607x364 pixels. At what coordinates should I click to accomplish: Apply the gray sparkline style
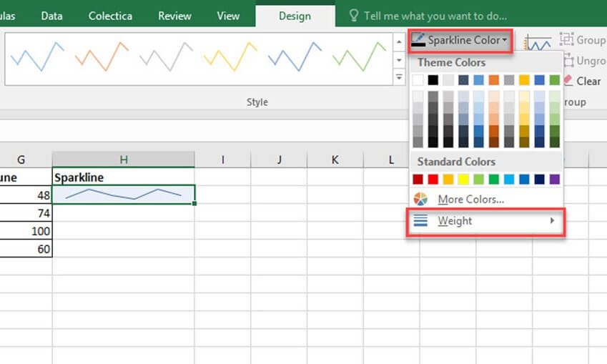pyautogui.click(x=166, y=57)
